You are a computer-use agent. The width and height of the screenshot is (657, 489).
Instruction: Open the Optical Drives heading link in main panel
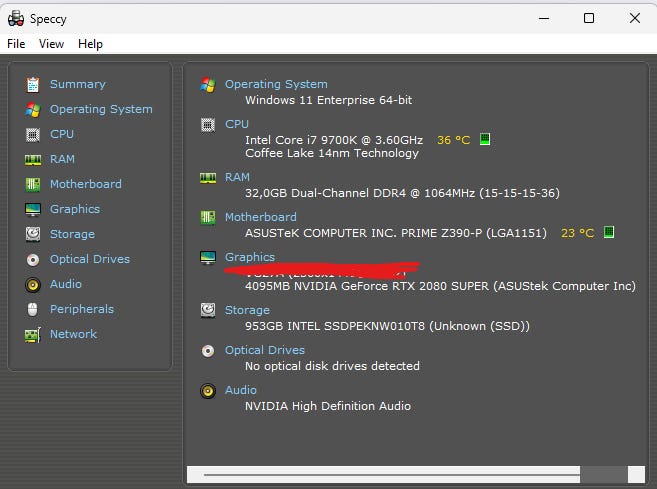click(265, 350)
